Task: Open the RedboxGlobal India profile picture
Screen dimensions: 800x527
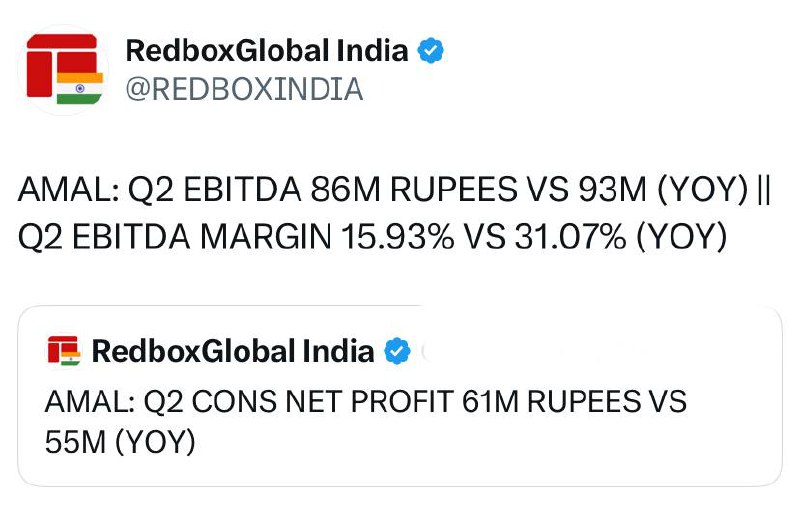Action: 65,67
